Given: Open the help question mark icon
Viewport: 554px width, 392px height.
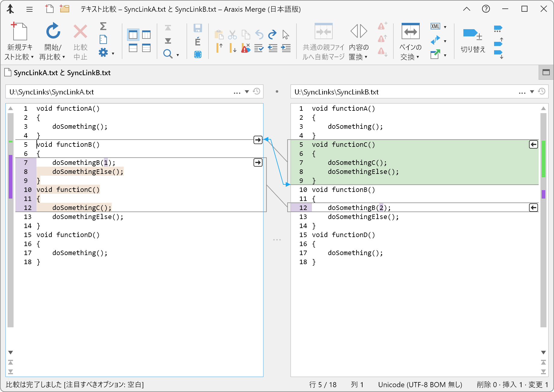Looking at the screenshot, I should tap(486, 9).
